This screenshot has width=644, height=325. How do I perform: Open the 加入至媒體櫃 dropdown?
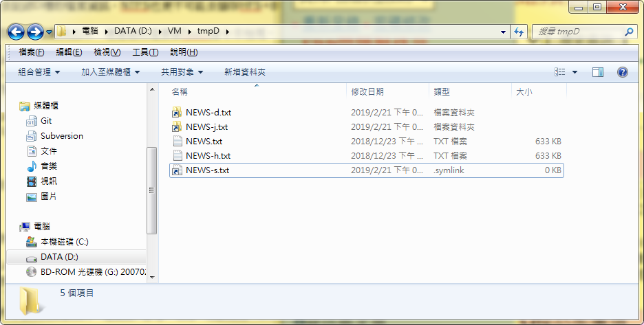111,72
